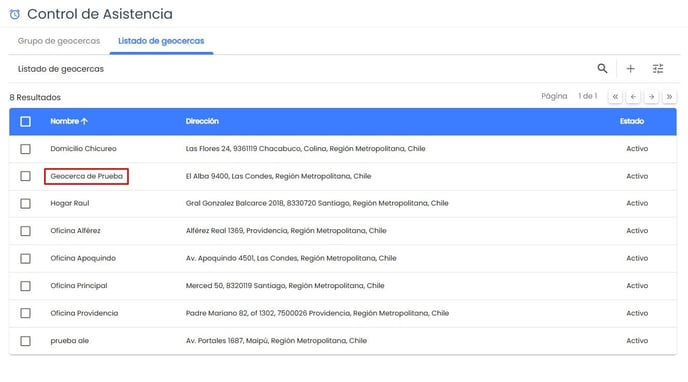688x382 pixels.
Task: Select the prueba ale name
Action: [x=69, y=341]
